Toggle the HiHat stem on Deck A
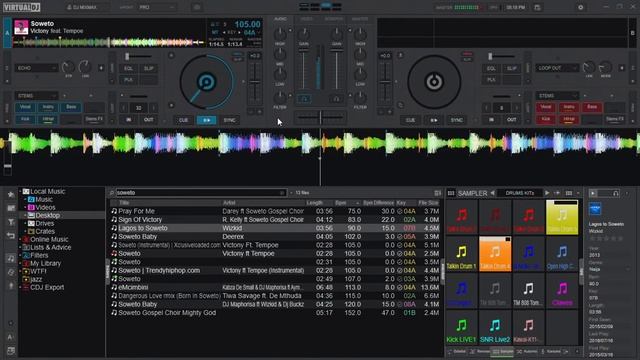Screen dimensions: 640x360 tap(48, 119)
